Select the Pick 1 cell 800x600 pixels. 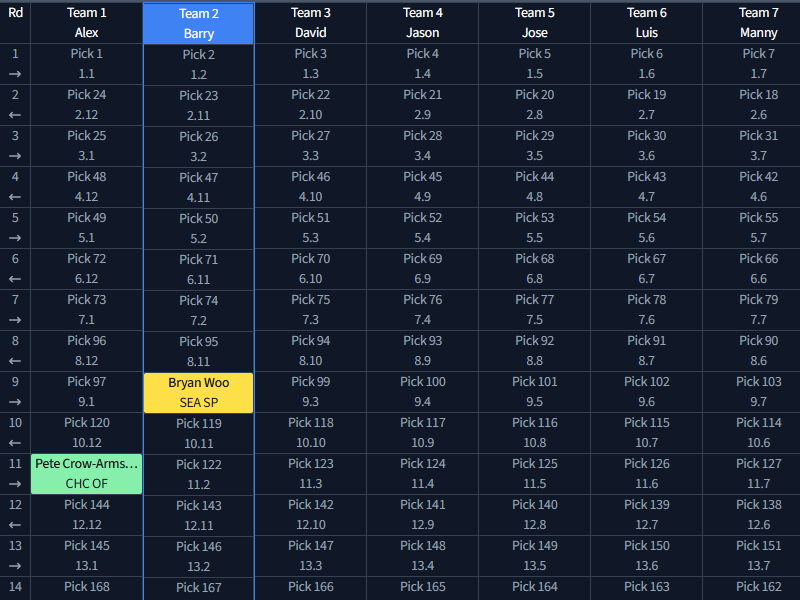(87, 64)
